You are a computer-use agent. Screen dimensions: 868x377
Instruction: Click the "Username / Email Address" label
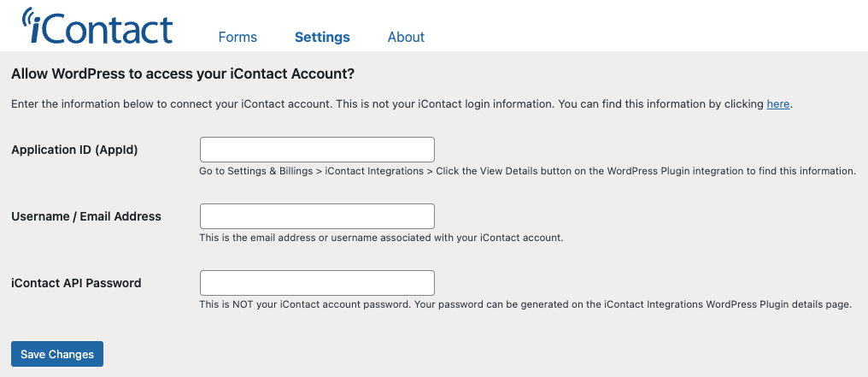pyautogui.click(x=85, y=216)
